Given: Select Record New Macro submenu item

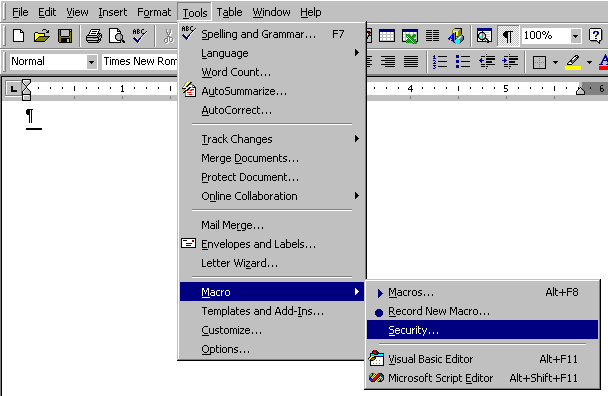Looking at the screenshot, I should [x=482, y=311].
